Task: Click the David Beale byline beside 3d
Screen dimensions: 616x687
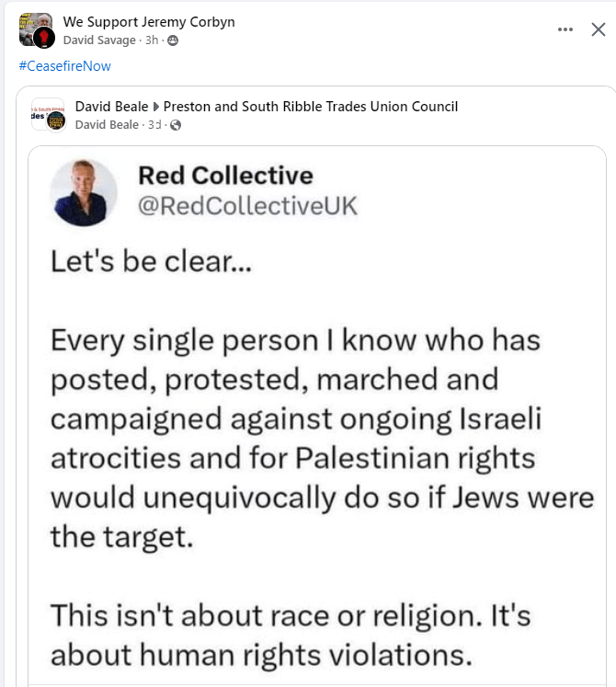Action: (107, 125)
